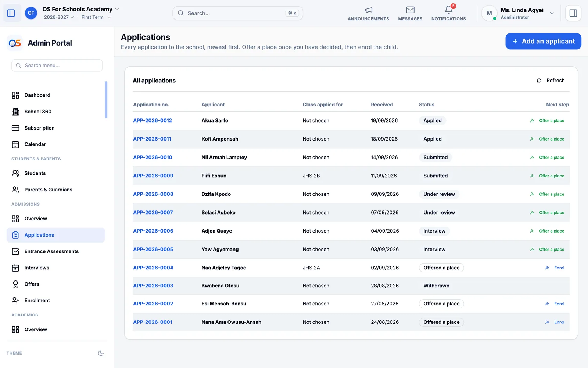Open the First Term dropdown

point(96,17)
